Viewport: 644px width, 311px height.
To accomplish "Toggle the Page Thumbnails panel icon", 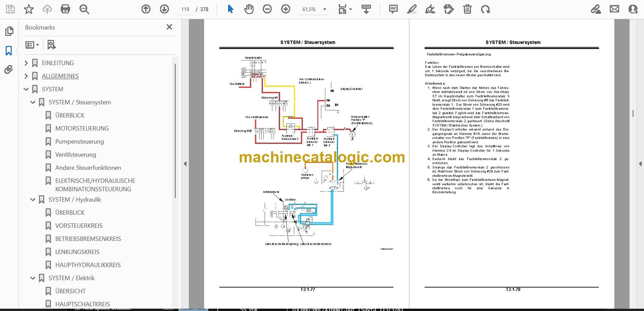I will (x=9, y=31).
